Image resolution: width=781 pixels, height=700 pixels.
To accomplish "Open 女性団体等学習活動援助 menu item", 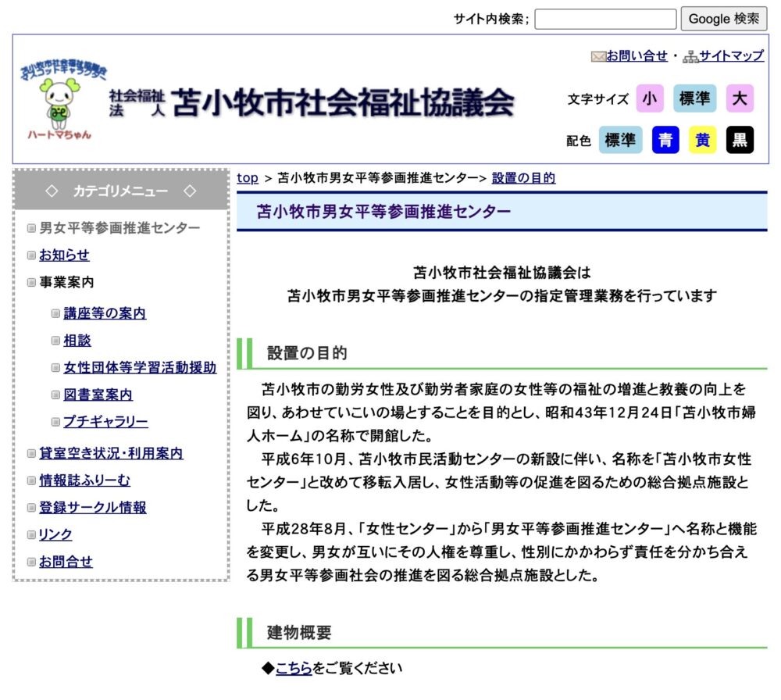I will pos(140,368).
